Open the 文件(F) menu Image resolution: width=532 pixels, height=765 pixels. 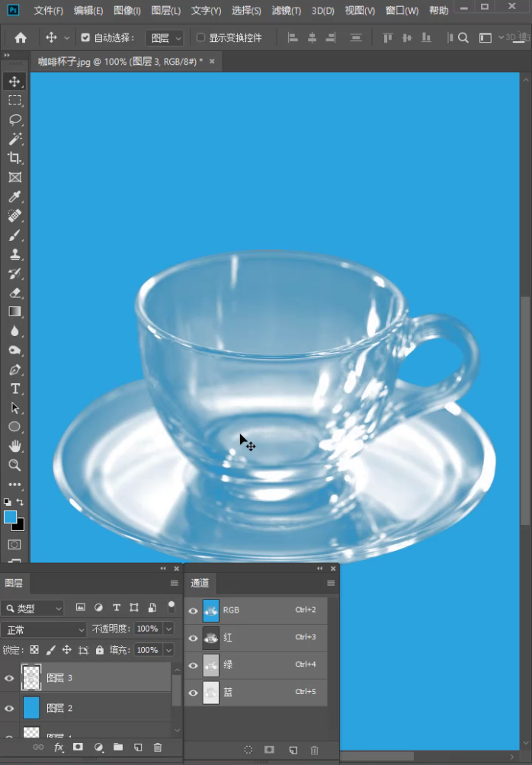(x=48, y=11)
